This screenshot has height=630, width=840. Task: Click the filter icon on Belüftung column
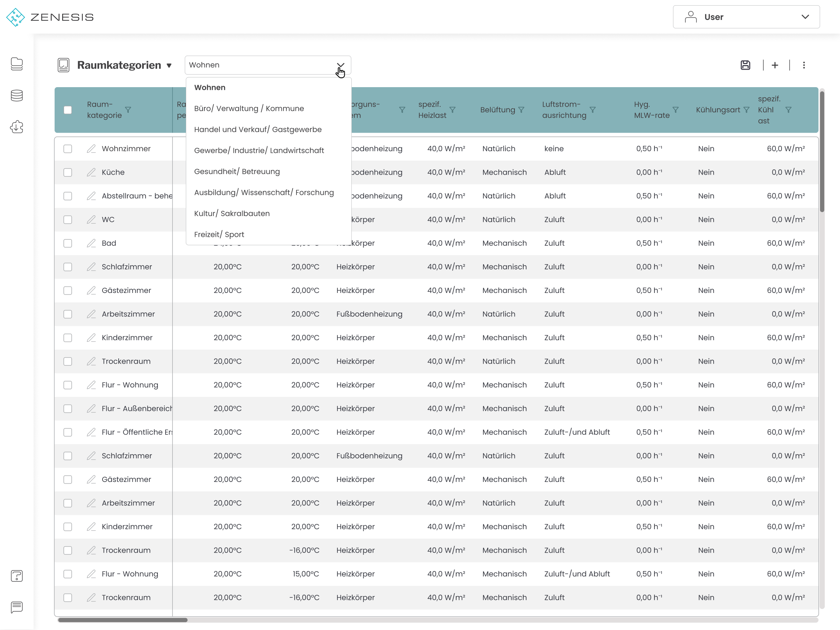coord(521,110)
